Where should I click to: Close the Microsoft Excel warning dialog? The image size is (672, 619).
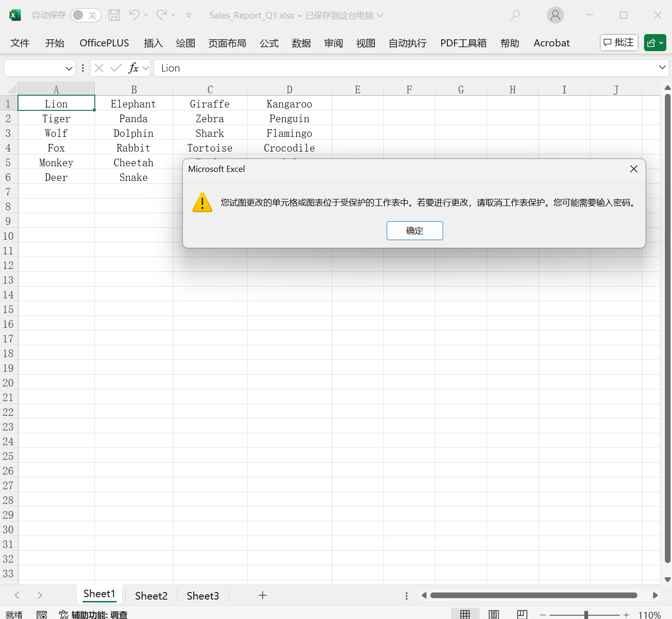(634, 169)
